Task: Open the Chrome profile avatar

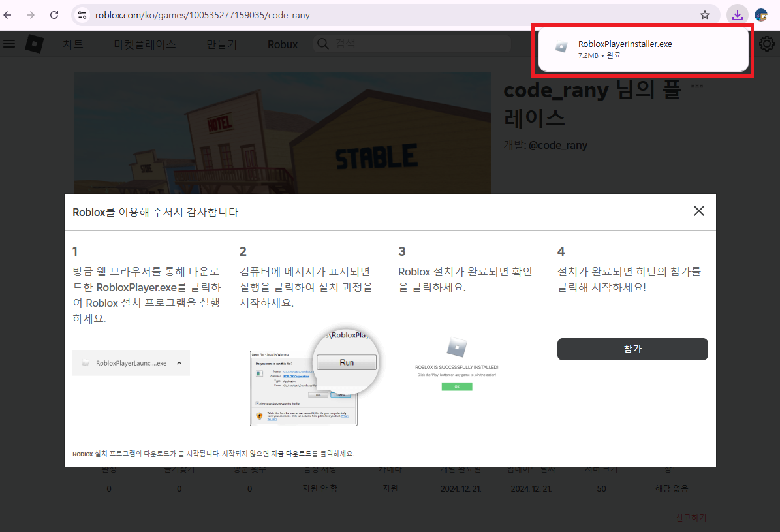Action: [761, 15]
